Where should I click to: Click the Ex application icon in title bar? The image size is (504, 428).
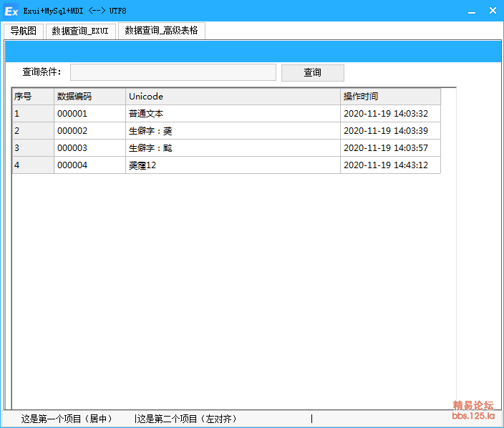pos(11,11)
